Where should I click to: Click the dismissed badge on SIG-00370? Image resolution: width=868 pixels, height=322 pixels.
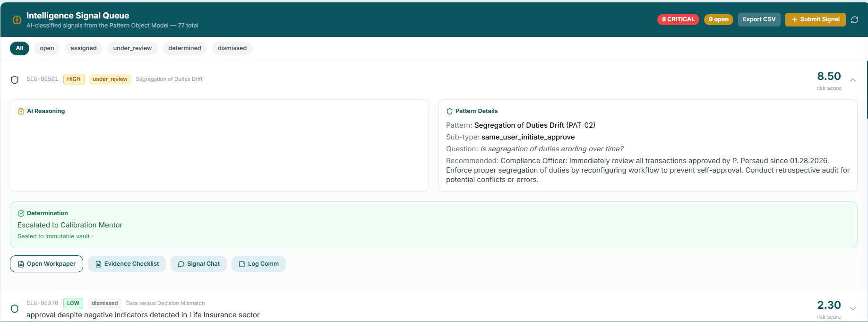105,303
